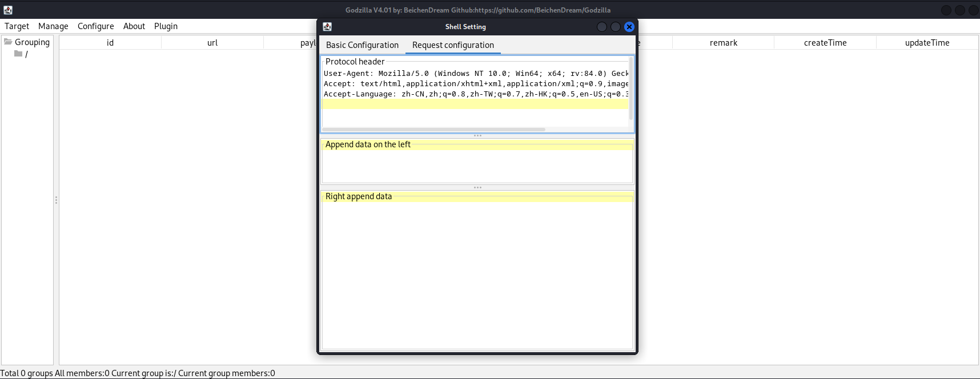Click the Godzilla app icon in title bar
The image size is (980, 379).
[8, 10]
